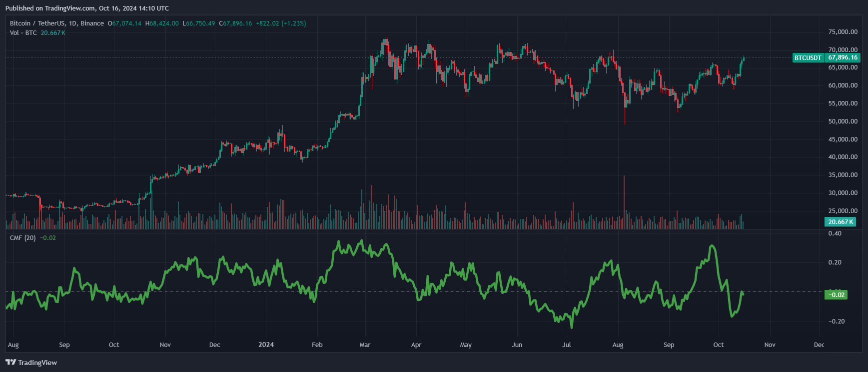Click the 60,000.00 price axis label
This screenshot has height=372, width=868.
pyautogui.click(x=843, y=85)
